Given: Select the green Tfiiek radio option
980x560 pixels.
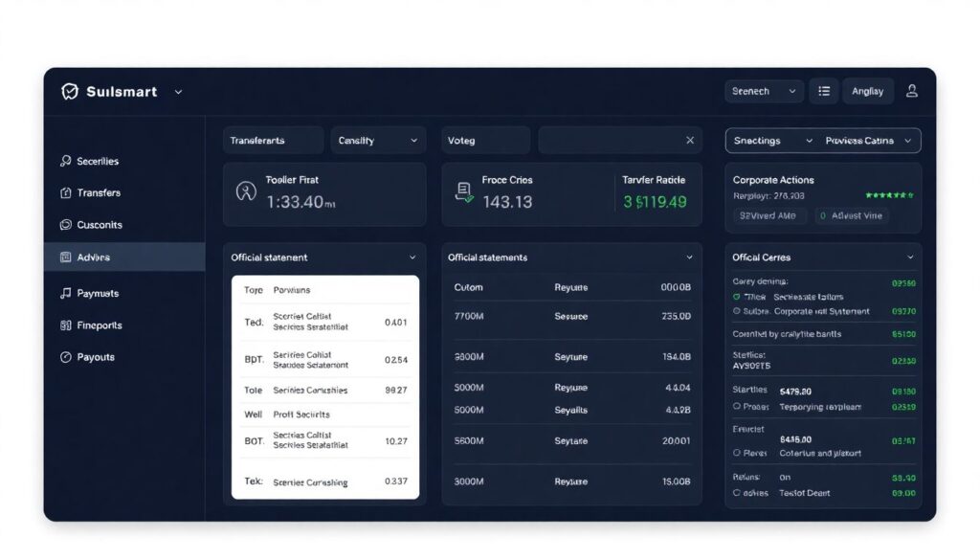Looking at the screenshot, I should point(736,297).
